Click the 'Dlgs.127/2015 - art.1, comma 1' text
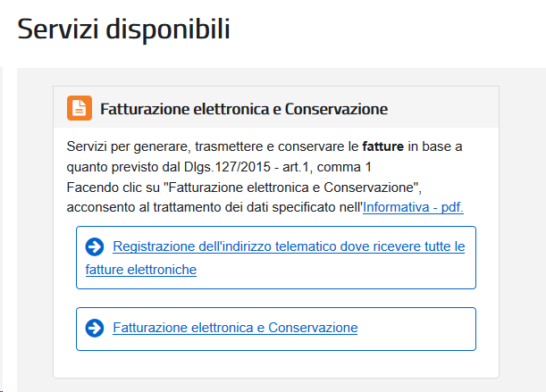The width and height of the screenshot is (546, 392). coord(278,167)
